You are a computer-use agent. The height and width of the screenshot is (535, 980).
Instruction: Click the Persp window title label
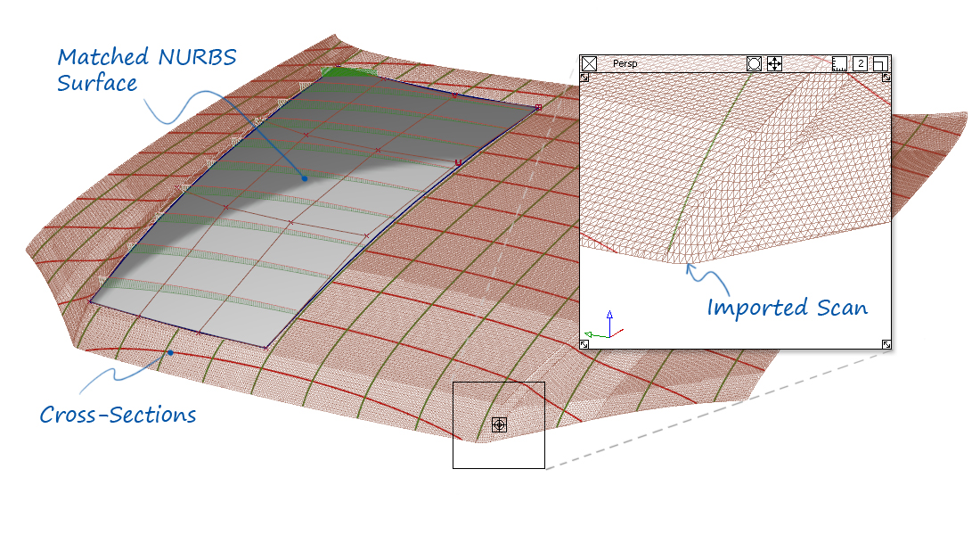(x=625, y=64)
